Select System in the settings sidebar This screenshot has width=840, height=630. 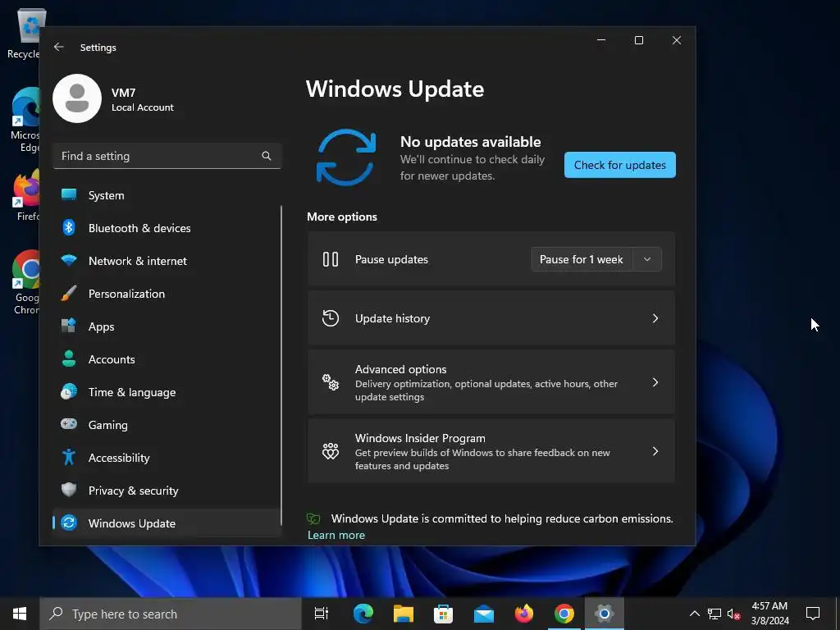(x=167, y=195)
